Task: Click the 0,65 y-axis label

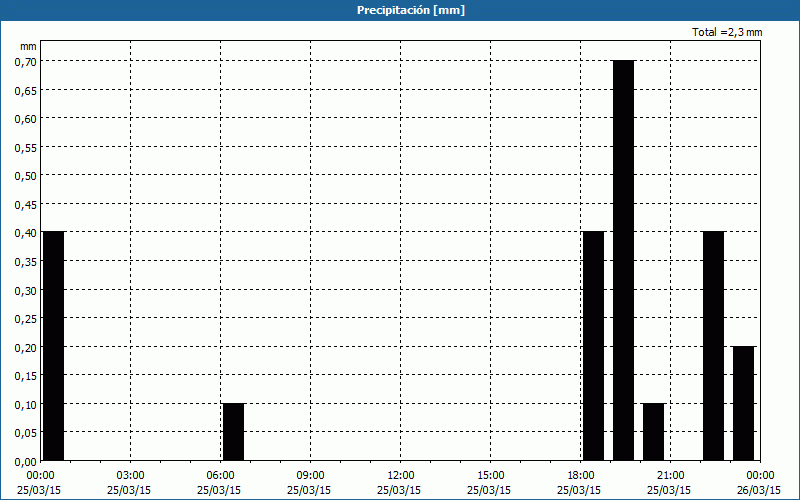Action: click(26, 90)
